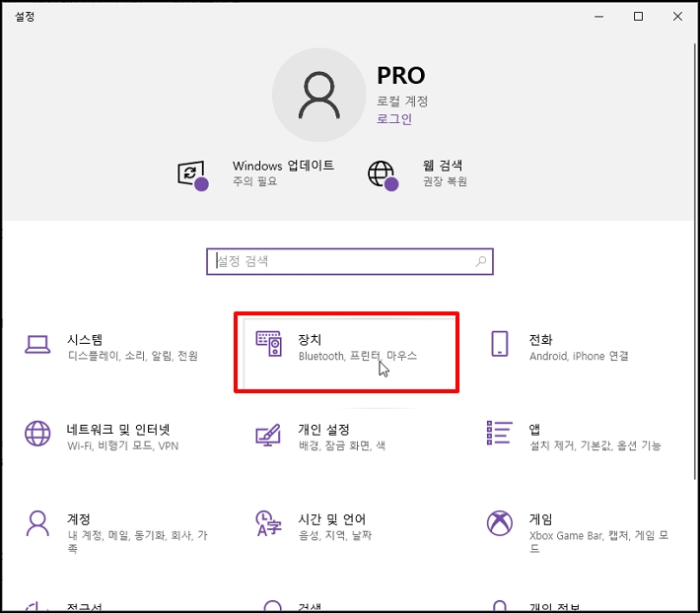Click the 로컬 계정 label
Image resolution: width=700 pixels, height=613 pixels.
(402, 102)
